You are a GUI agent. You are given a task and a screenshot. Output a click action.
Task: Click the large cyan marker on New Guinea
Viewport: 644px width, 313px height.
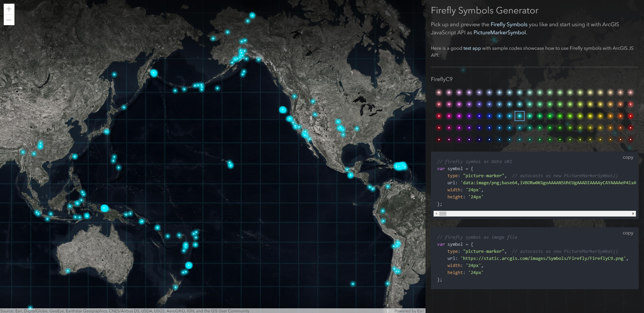105,208
